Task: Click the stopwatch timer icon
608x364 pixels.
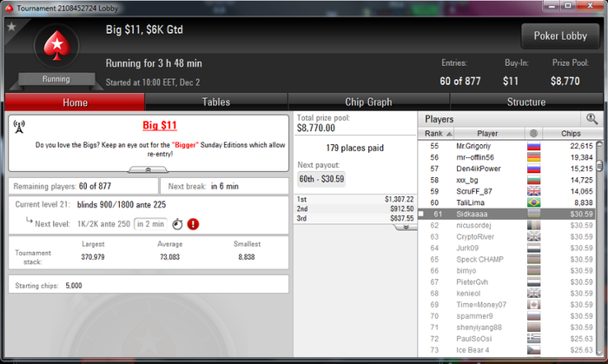Action: coord(177,224)
